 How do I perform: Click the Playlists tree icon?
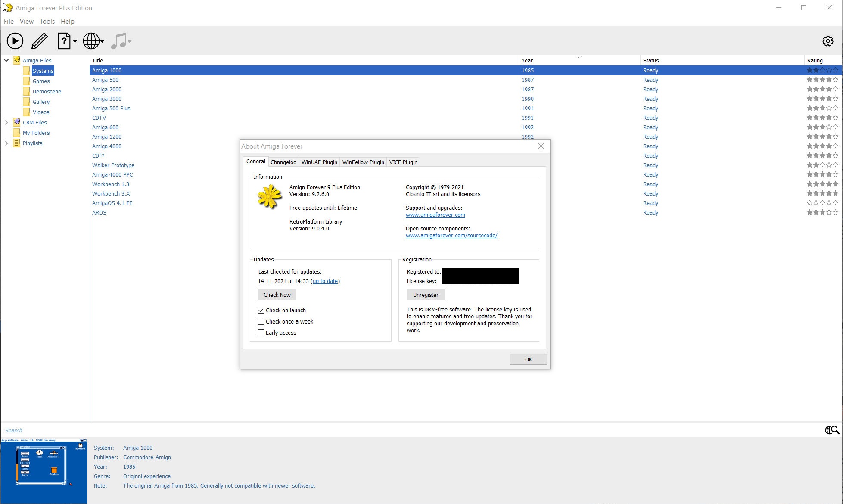coord(17,143)
